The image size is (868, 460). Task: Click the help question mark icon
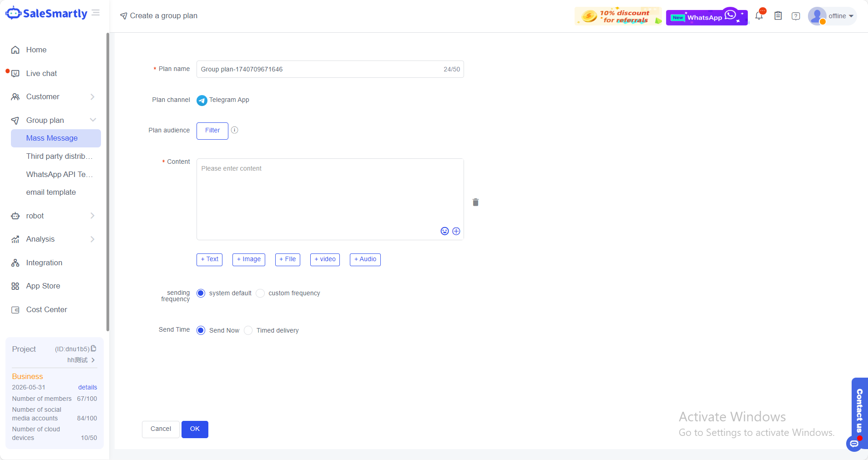coord(796,16)
